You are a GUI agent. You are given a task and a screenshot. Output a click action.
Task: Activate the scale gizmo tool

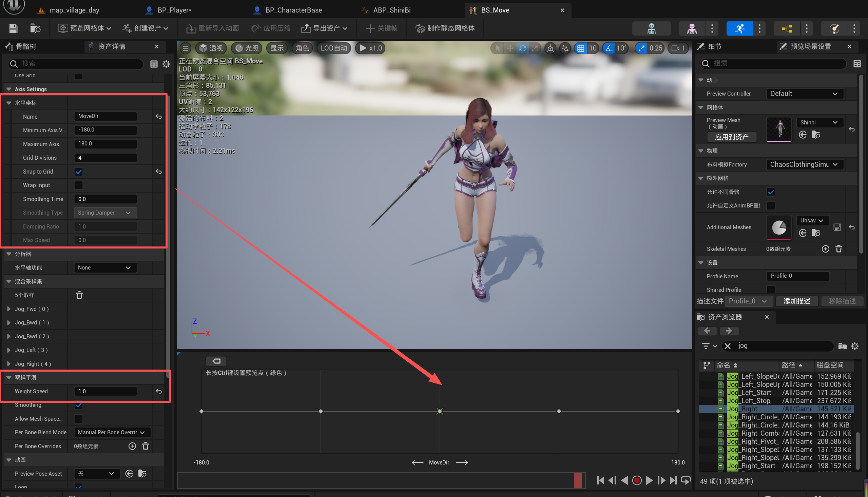point(535,48)
